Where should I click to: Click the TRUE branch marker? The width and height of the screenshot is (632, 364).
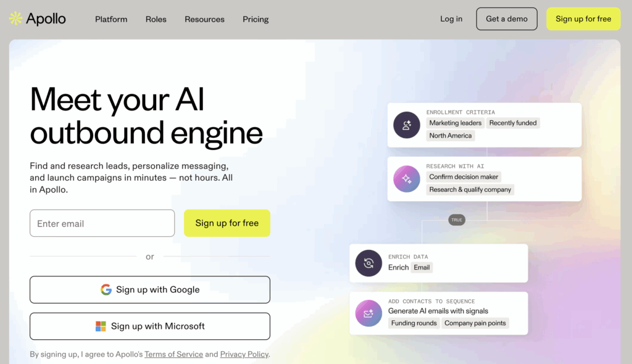pos(457,220)
